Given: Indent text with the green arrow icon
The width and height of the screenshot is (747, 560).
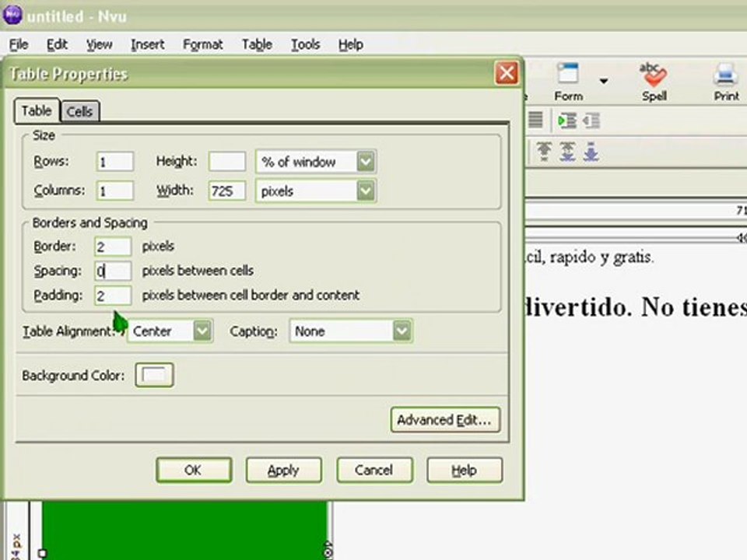Looking at the screenshot, I should [567, 121].
